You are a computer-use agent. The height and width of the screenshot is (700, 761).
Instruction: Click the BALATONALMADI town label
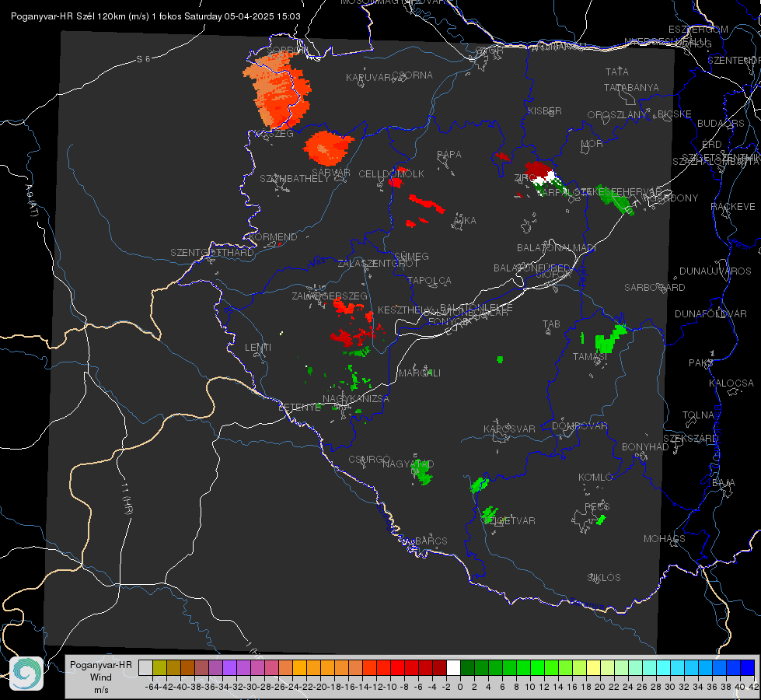coord(557,248)
